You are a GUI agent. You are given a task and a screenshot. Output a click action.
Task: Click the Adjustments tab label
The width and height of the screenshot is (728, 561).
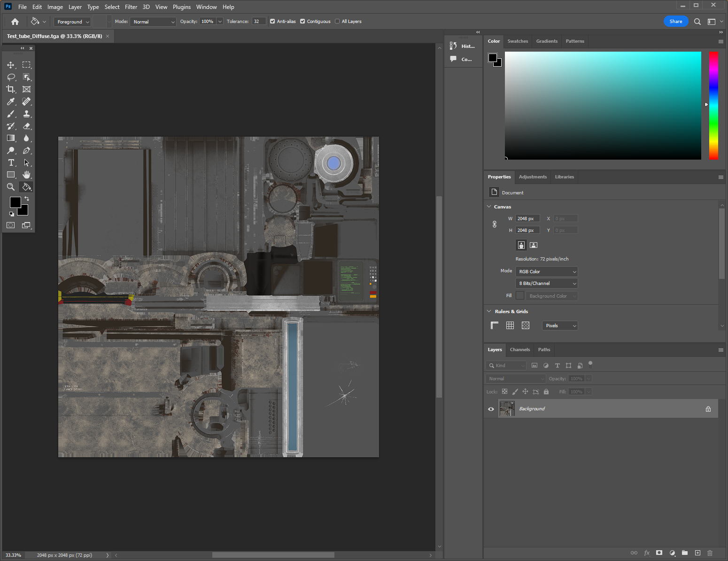(533, 177)
